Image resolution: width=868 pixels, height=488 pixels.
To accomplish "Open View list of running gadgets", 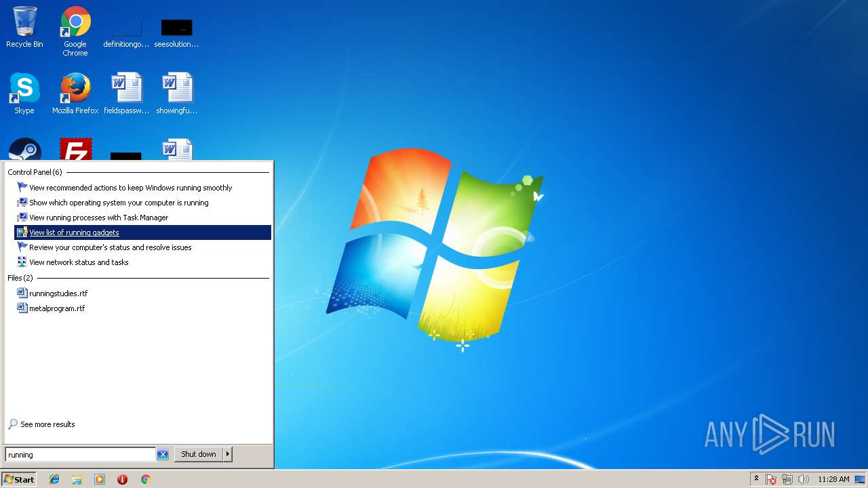I will [142, 232].
